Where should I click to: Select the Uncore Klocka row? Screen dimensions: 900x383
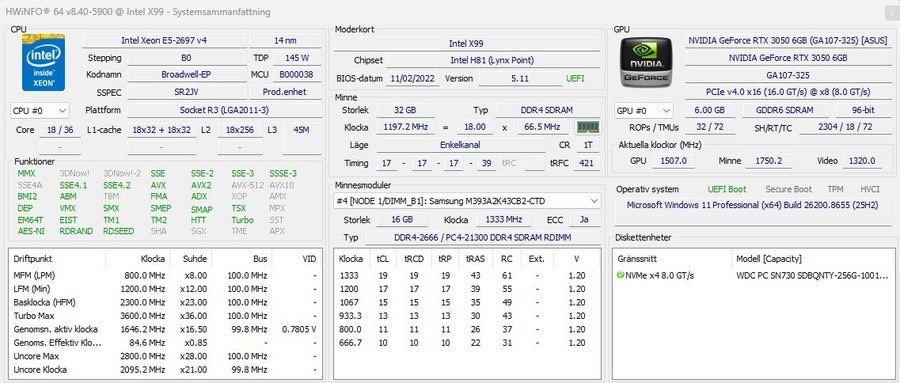[165, 370]
